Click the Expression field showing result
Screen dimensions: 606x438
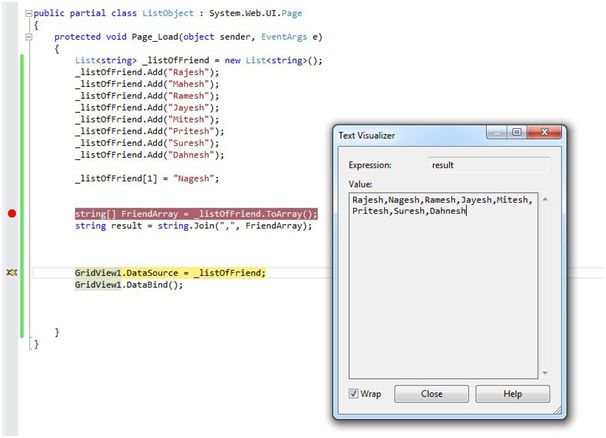(489, 165)
